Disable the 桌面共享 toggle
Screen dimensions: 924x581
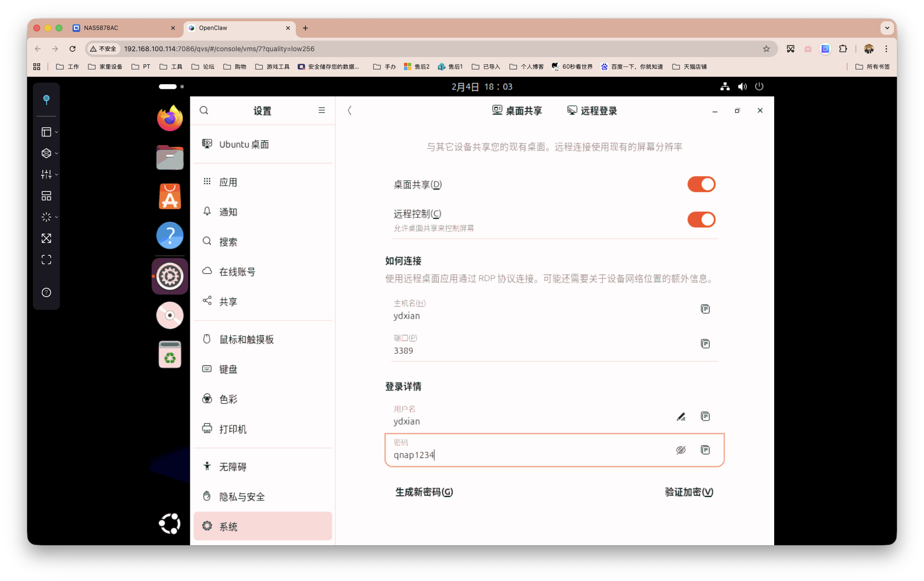pyautogui.click(x=701, y=184)
